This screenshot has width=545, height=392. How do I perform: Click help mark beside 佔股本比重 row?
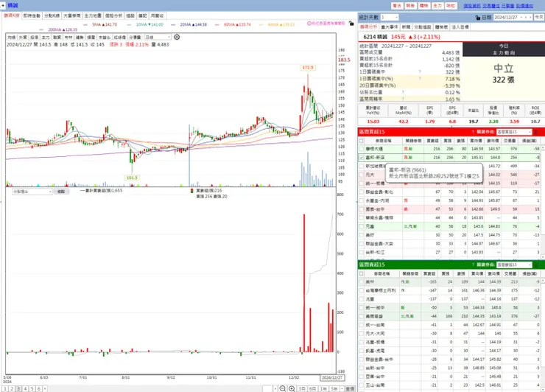pos(403,92)
